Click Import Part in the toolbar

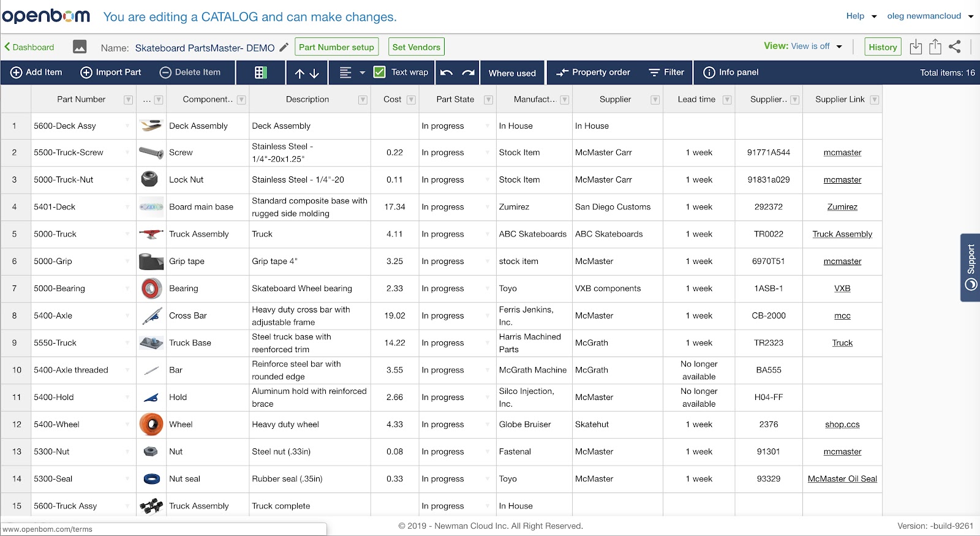pos(111,72)
